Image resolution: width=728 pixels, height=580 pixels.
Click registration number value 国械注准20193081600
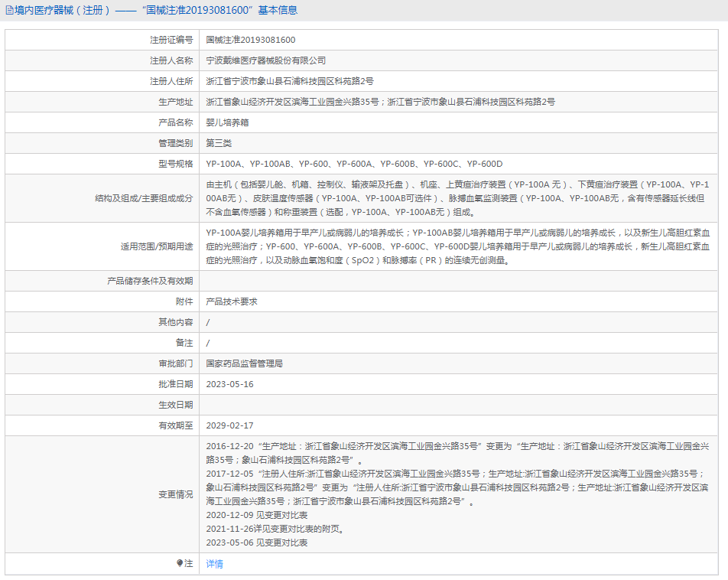[251, 40]
